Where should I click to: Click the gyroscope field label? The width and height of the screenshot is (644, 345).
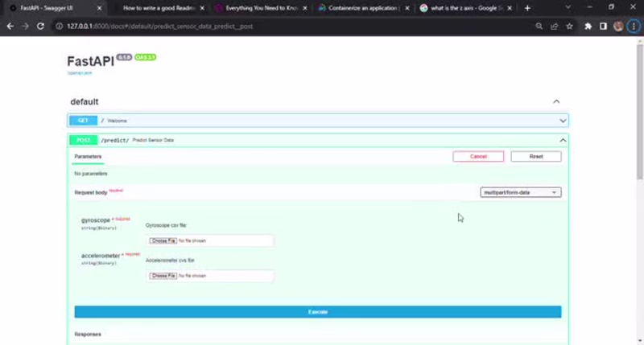coord(96,220)
